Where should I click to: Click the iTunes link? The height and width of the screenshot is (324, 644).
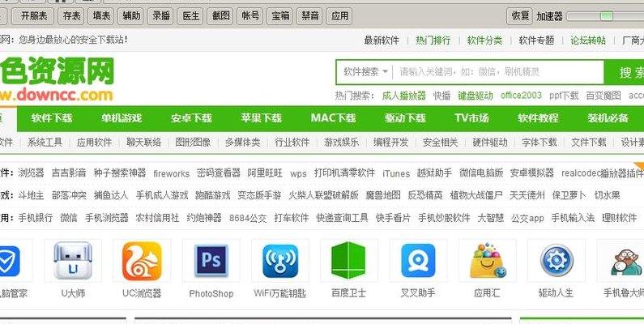click(396, 173)
